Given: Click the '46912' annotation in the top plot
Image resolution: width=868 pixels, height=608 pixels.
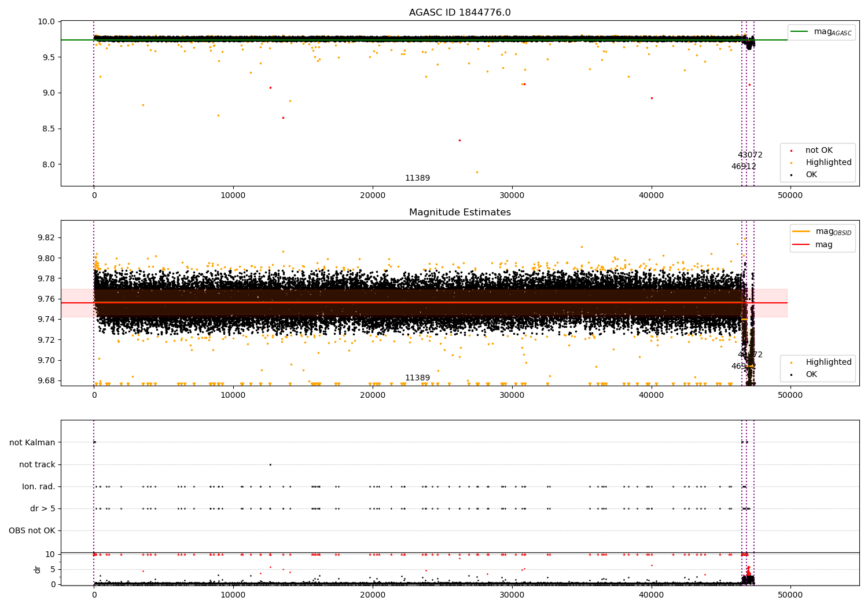Looking at the screenshot, I should coord(744,167).
